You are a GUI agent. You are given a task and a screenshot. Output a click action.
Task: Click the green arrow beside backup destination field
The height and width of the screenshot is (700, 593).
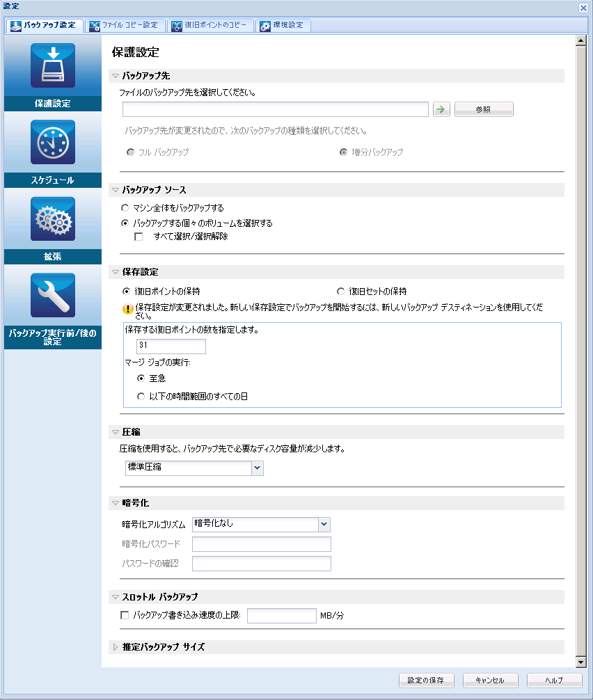441,109
